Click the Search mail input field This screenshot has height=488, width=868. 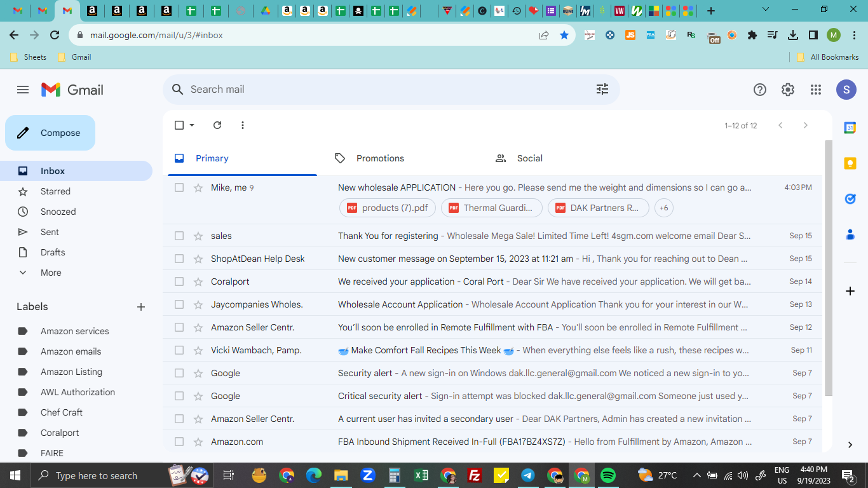click(x=388, y=90)
